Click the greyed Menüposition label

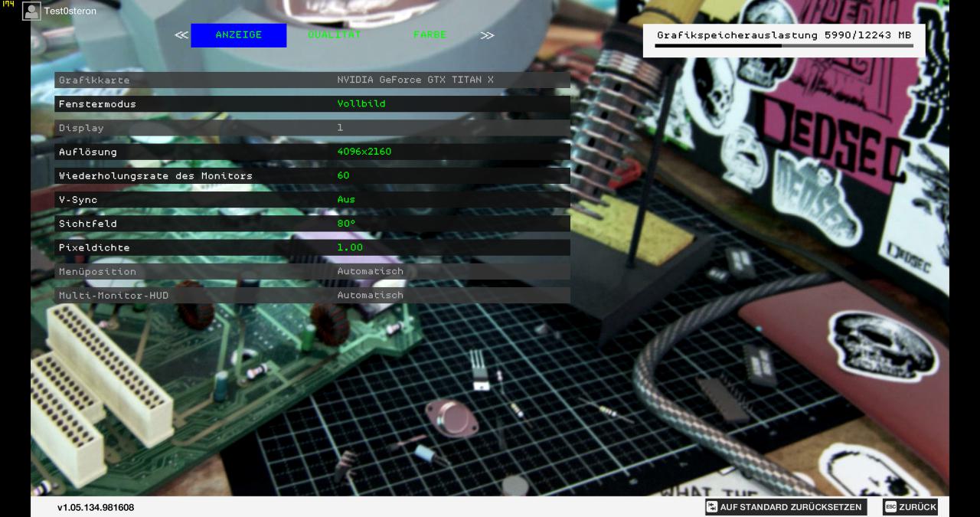tap(97, 271)
